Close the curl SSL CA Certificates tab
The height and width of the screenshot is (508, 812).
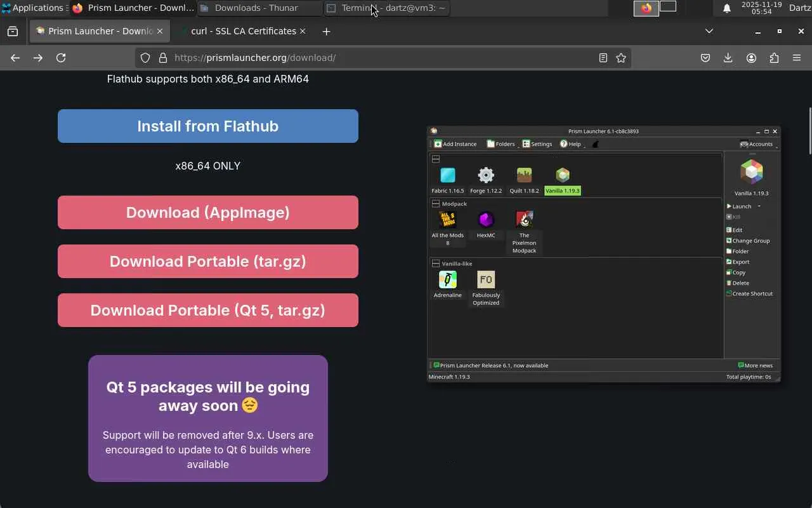(x=303, y=31)
